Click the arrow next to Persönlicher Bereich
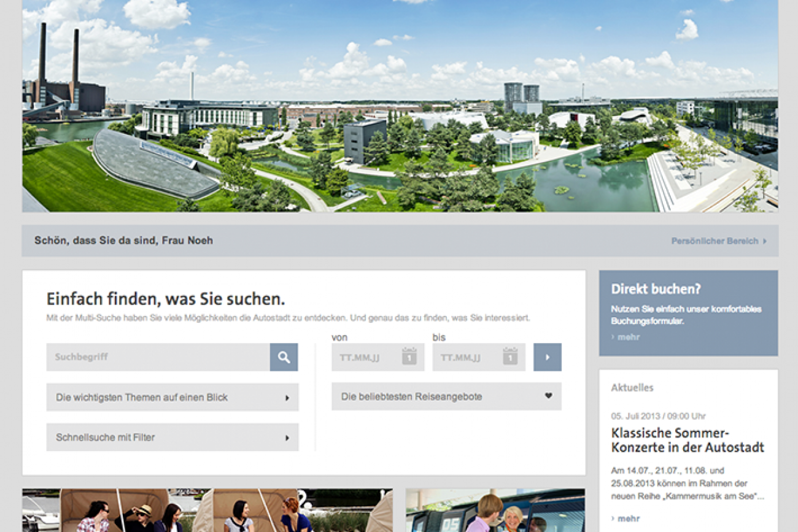This screenshot has height=532, width=798. coord(764,241)
